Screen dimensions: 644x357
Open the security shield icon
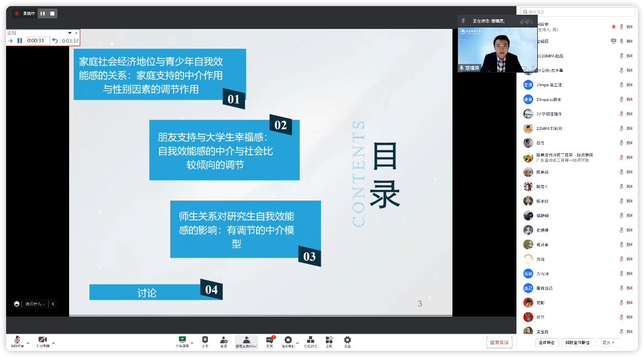tap(205, 340)
